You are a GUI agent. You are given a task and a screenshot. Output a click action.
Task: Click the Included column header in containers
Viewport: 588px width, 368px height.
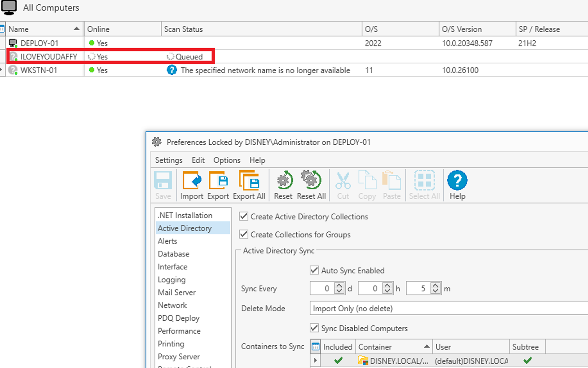pyautogui.click(x=338, y=347)
